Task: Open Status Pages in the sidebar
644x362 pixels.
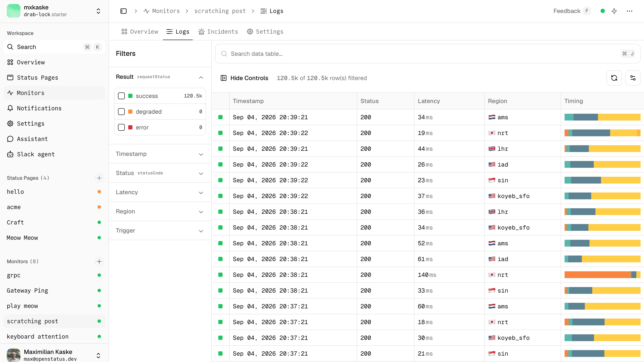Action: [x=54, y=78]
